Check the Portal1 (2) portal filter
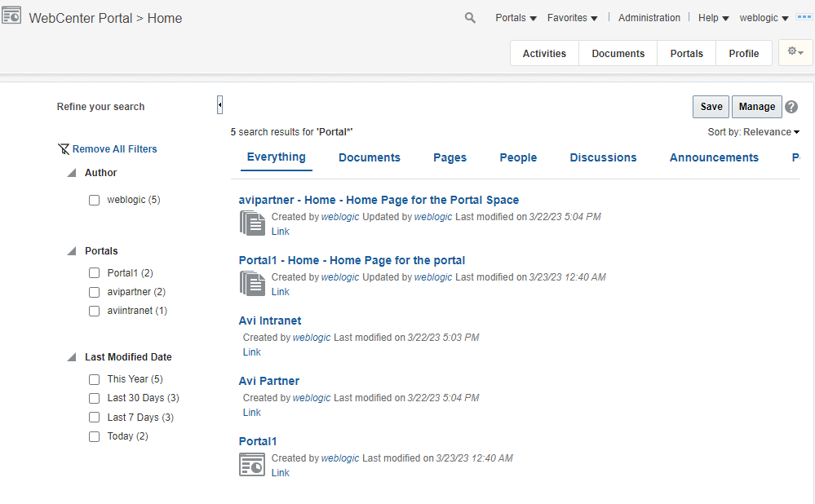 94,273
